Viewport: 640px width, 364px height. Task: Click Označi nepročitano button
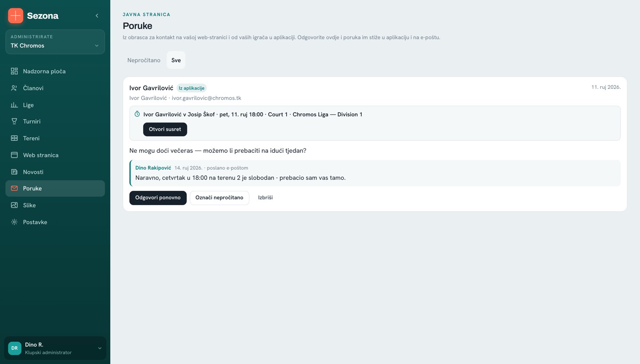219,198
